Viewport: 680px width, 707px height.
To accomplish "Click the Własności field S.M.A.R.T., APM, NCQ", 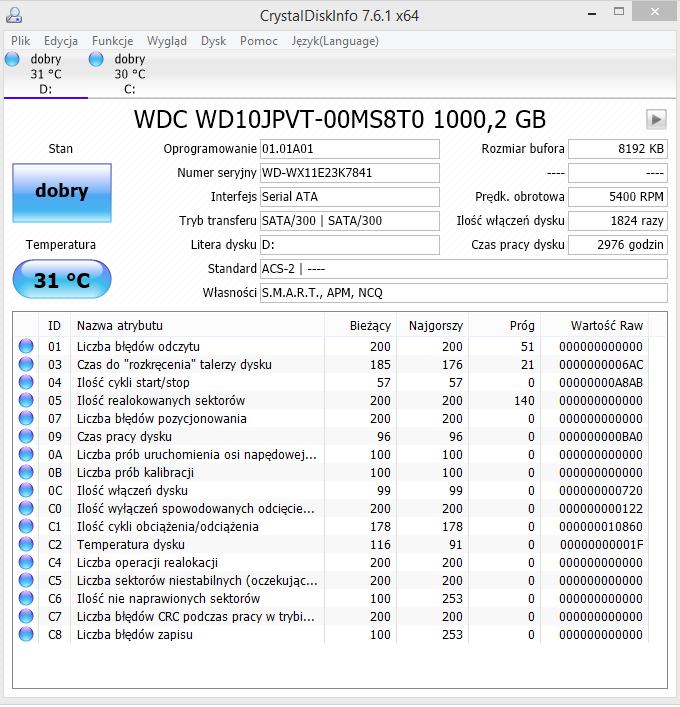I will pyautogui.click(x=464, y=293).
